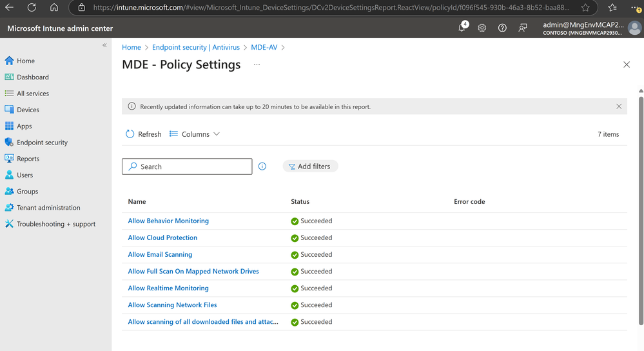Sort by Name column header
The height and width of the screenshot is (351, 644).
coord(137,201)
